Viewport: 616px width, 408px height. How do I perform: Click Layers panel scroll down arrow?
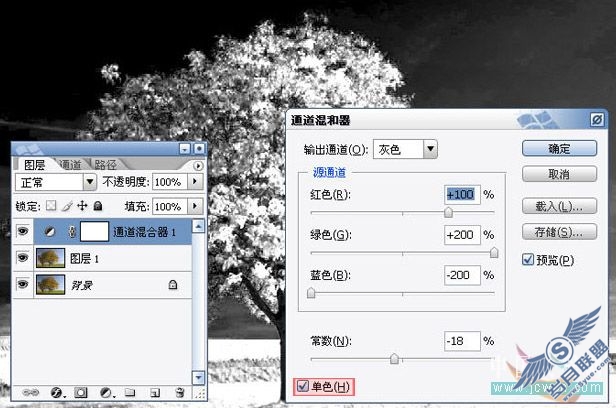pos(198,377)
